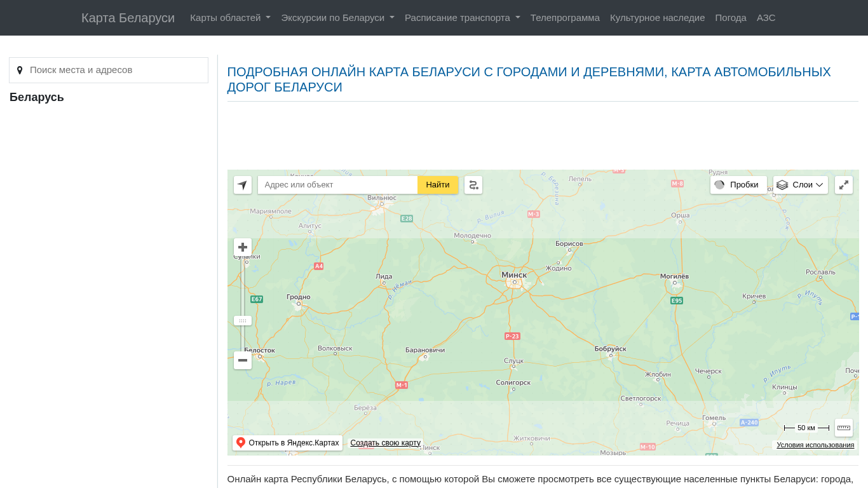Open the Культурное наследие menu item
The image size is (868, 488).
pos(657,18)
